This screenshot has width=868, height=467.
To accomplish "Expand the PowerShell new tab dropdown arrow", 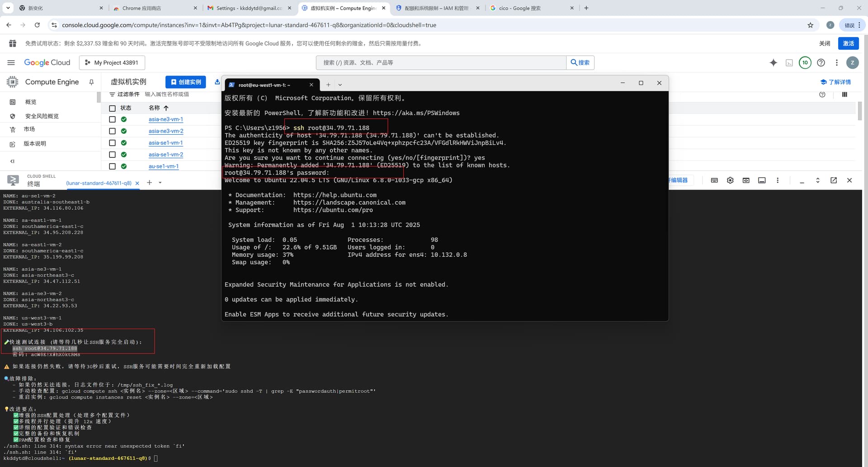I will 340,85.
